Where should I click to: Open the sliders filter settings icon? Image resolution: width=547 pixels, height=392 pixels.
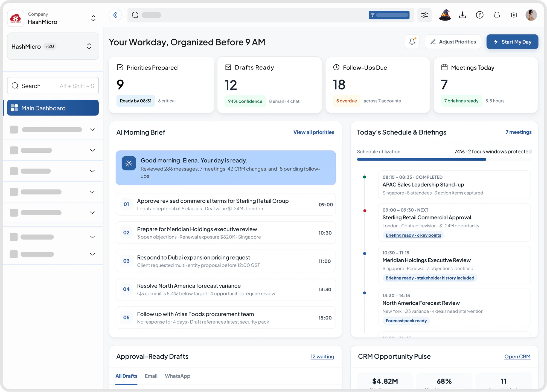coord(424,15)
